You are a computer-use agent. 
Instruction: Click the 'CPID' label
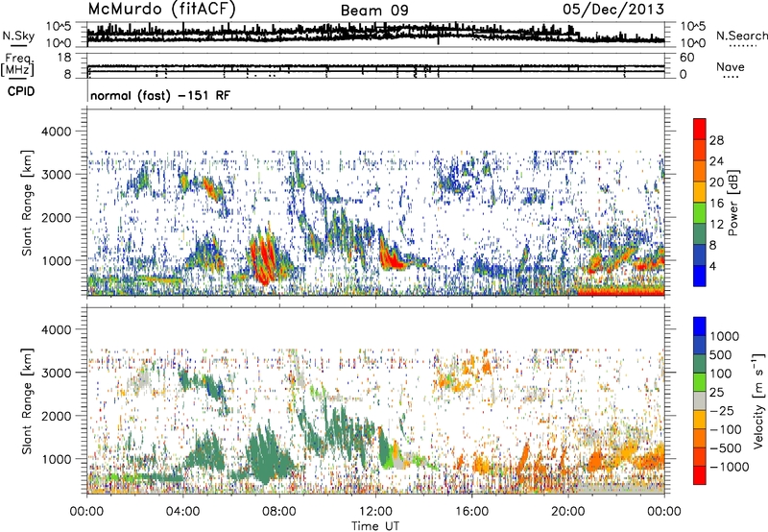21,91
